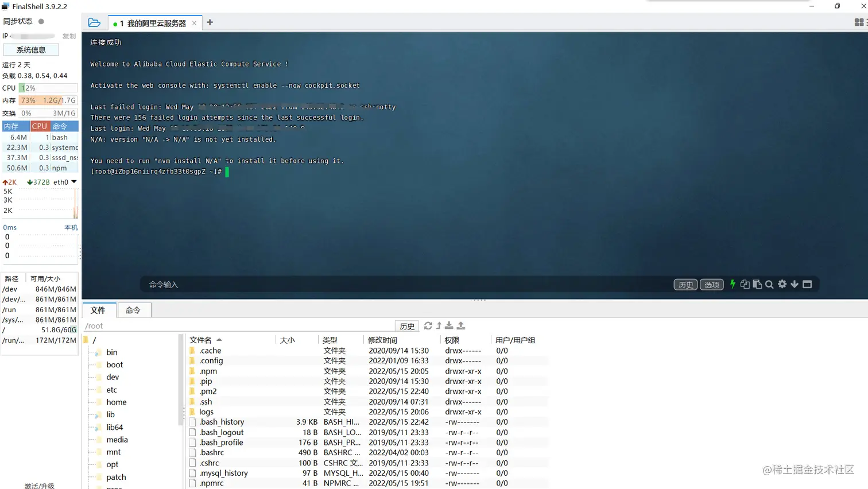Select the patch folder in tree
Image resolution: width=868 pixels, height=489 pixels.
[x=116, y=477]
